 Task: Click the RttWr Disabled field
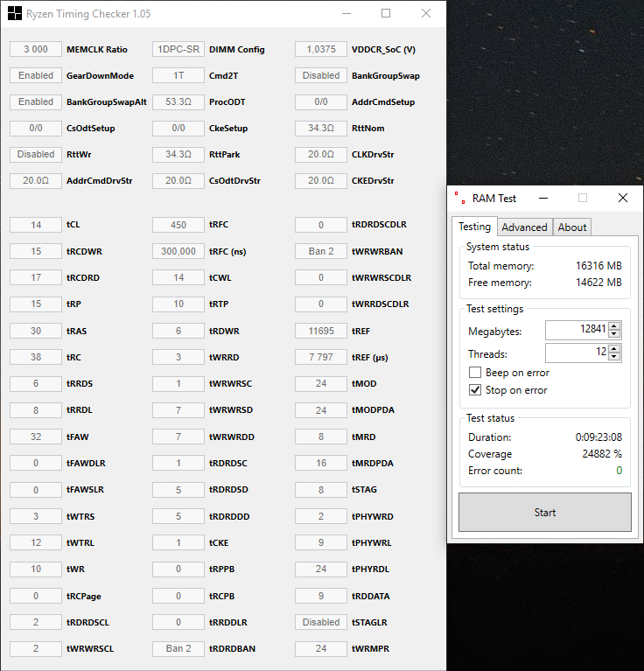[x=36, y=154]
